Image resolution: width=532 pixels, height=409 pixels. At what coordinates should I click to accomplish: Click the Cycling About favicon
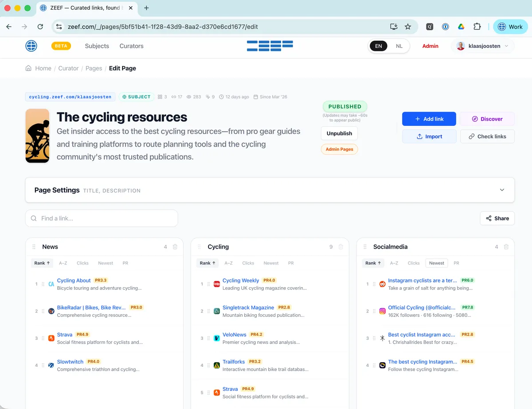pyautogui.click(x=51, y=284)
